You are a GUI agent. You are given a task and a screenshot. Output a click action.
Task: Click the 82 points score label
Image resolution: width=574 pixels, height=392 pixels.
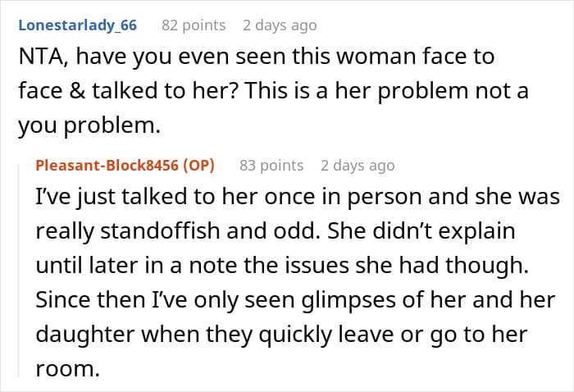click(194, 25)
